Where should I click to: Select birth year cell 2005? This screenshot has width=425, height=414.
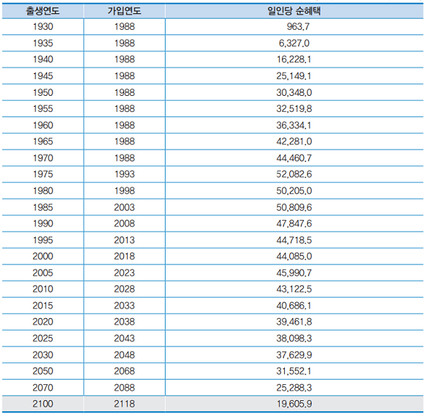(43, 273)
